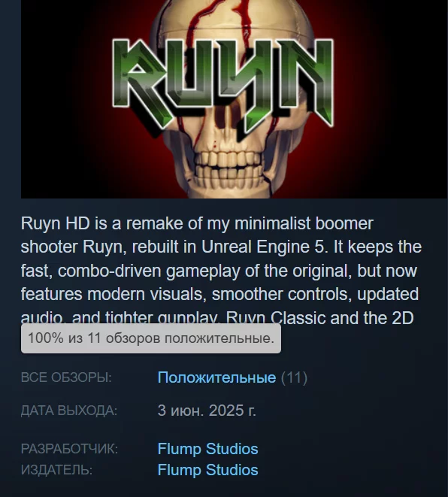The height and width of the screenshot is (497, 448).
Task: Click the text 'Ruyn Classic and the 2D'
Action: point(320,317)
